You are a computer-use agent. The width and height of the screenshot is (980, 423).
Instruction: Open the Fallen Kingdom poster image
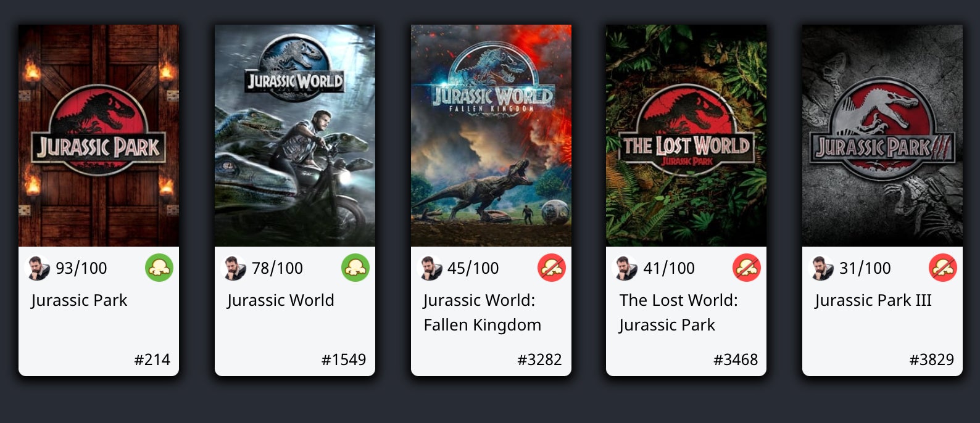click(x=491, y=136)
